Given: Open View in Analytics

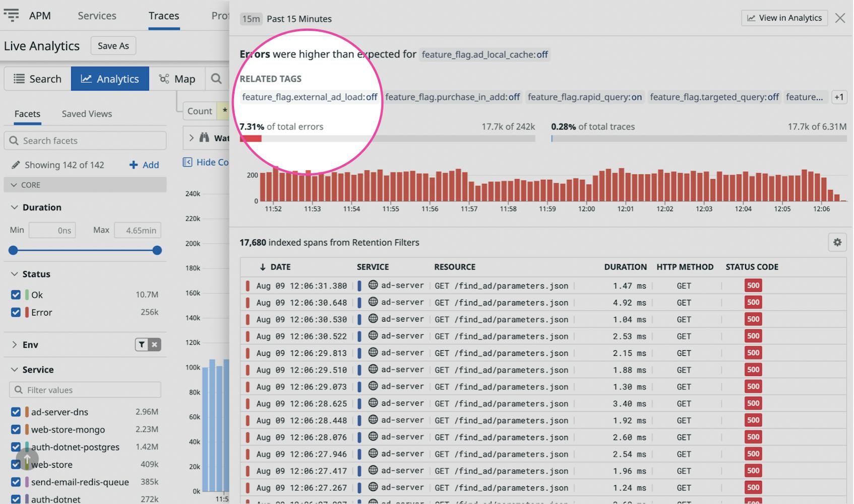Looking at the screenshot, I should point(784,18).
